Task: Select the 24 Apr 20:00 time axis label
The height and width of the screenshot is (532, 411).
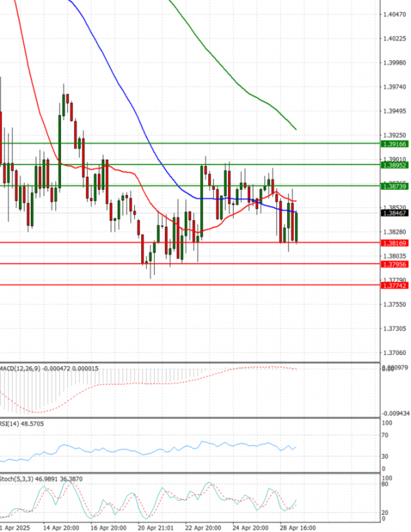Action: 250,528
